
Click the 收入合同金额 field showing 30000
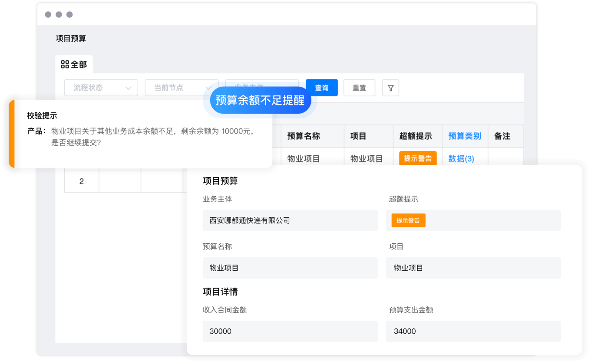(290, 331)
